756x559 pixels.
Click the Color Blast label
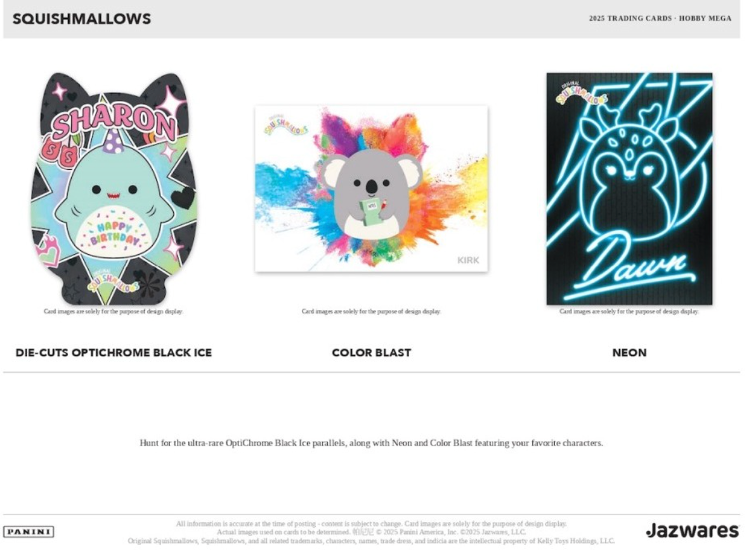tap(371, 353)
